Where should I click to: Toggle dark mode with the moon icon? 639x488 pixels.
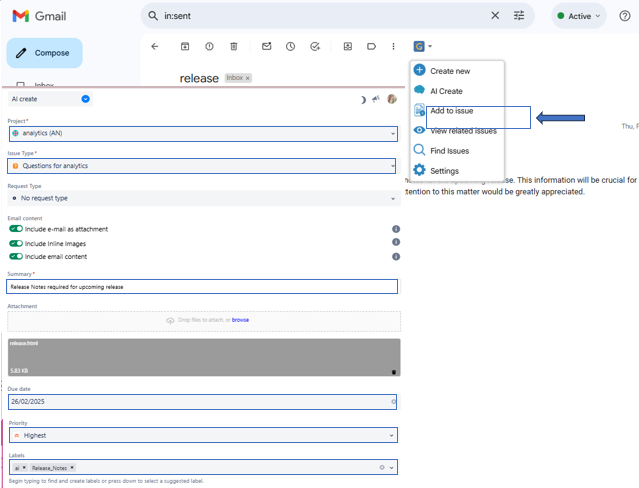click(x=363, y=99)
